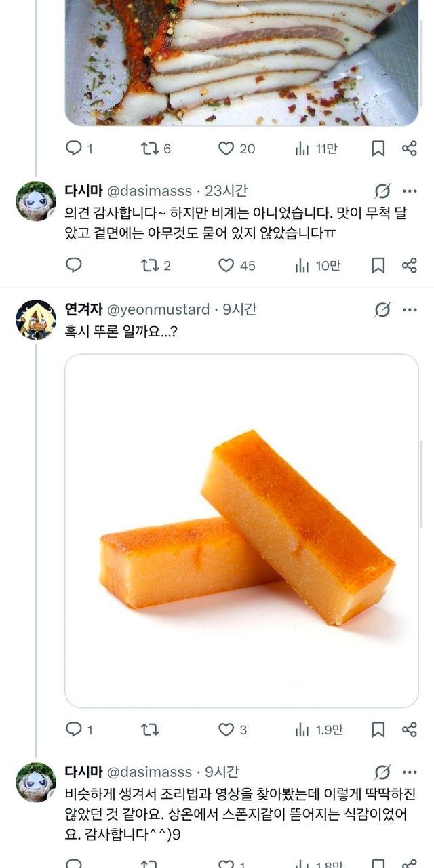Like 다시마's tweet with 45 likes
This screenshot has height=868, width=434.
[x=226, y=265]
